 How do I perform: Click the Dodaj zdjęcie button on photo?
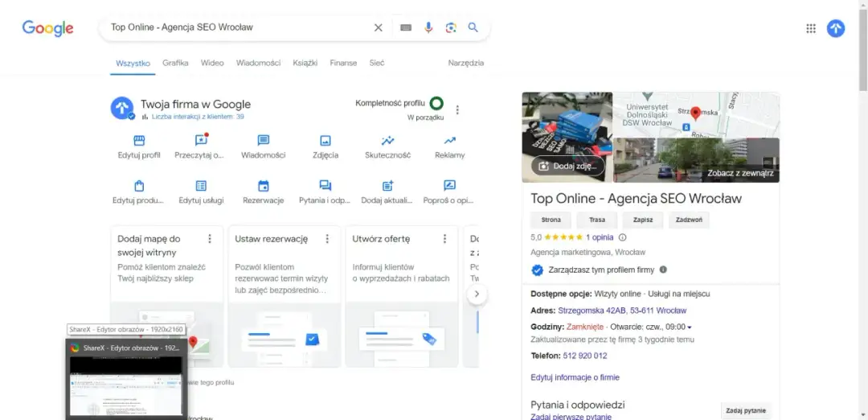568,166
